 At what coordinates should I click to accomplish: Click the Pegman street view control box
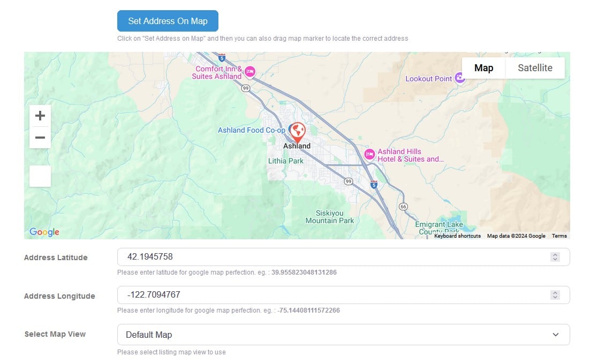(40, 176)
